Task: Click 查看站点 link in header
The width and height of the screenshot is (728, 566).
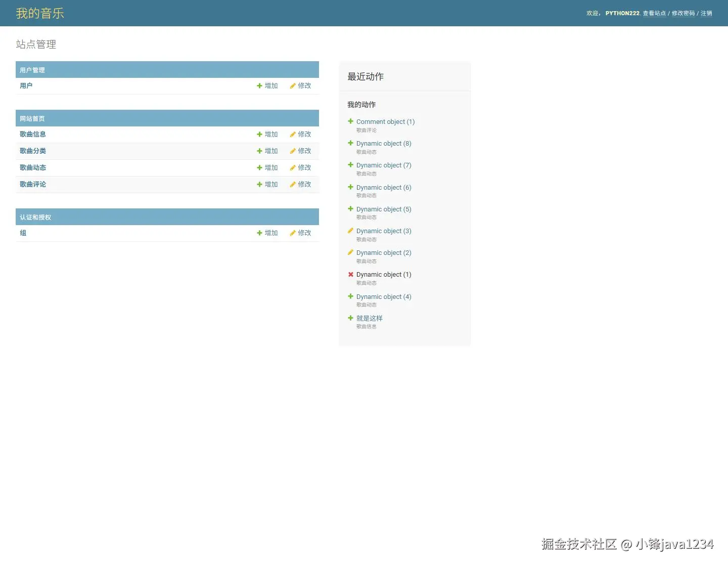Action: point(654,13)
